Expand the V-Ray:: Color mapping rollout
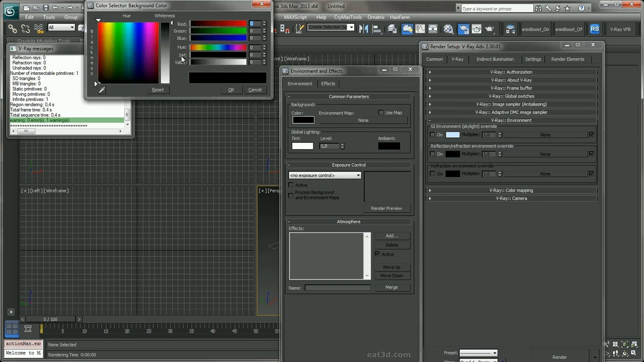This screenshot has height=362, width=644. 511,190
